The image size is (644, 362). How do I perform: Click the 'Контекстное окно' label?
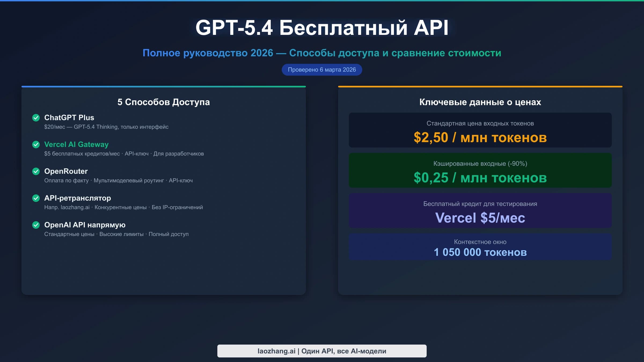tap(480, 242)
